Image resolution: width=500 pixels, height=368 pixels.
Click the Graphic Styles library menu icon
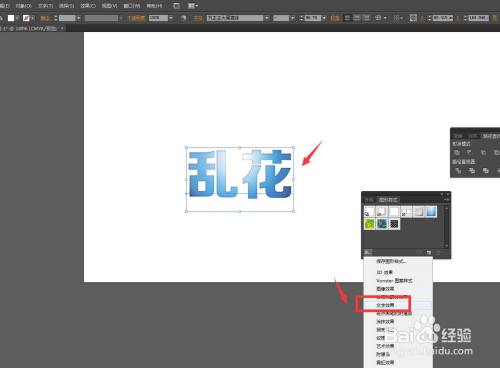click(x=368, y=252)
